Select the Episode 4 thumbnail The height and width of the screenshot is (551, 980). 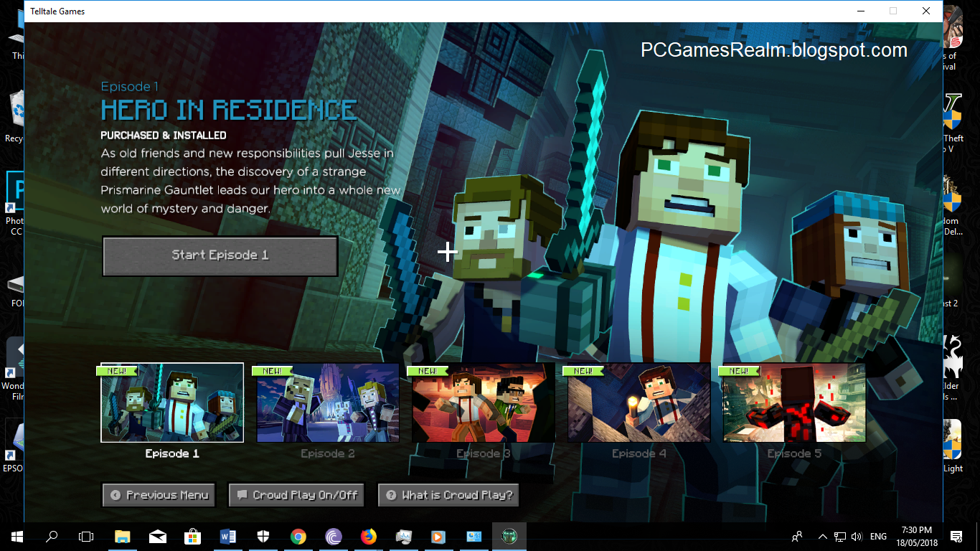[x=639, y=402]
